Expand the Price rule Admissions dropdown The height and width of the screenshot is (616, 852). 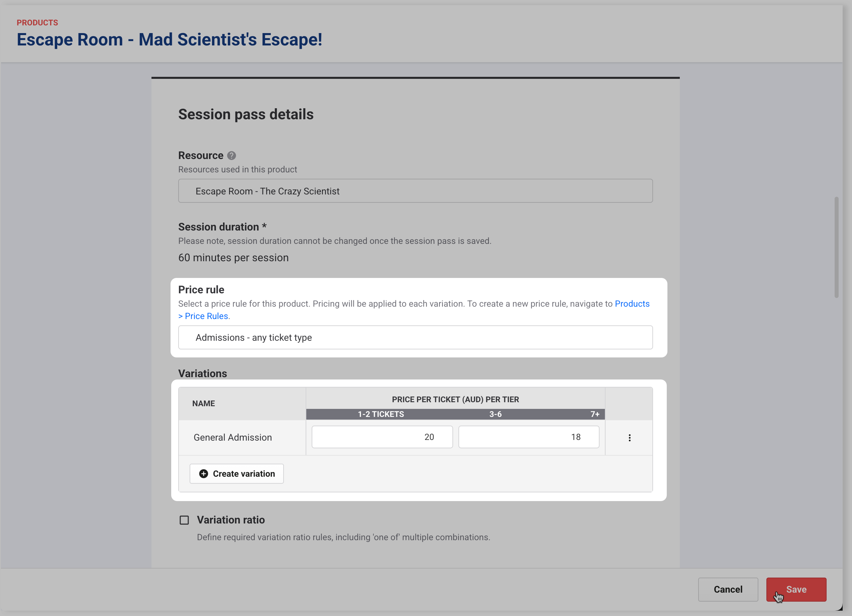click(415, 337)
